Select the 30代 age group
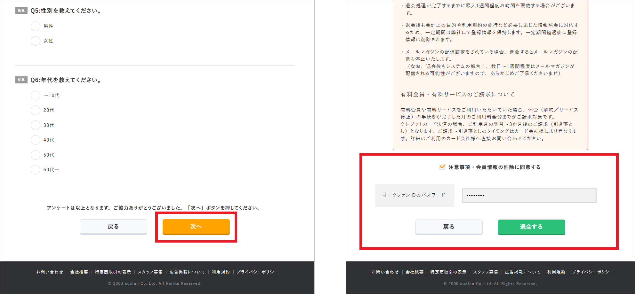644x294 pixels. click(35, 125)
